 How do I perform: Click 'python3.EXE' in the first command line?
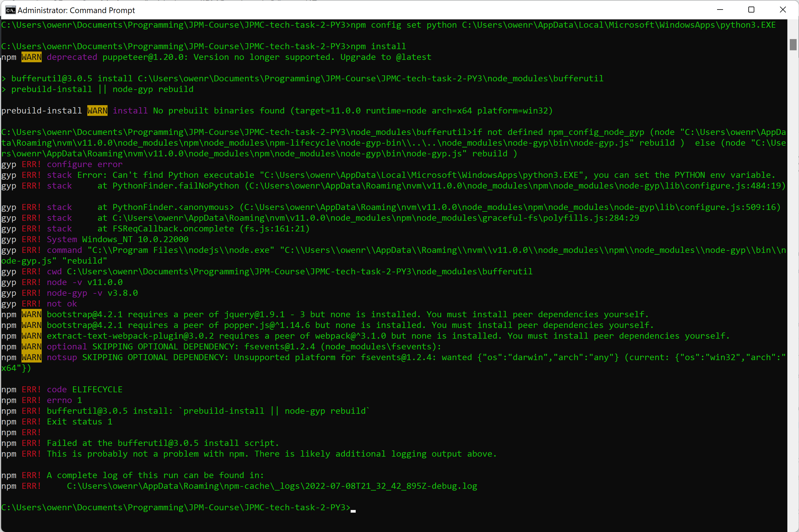[x=748, y=25]
